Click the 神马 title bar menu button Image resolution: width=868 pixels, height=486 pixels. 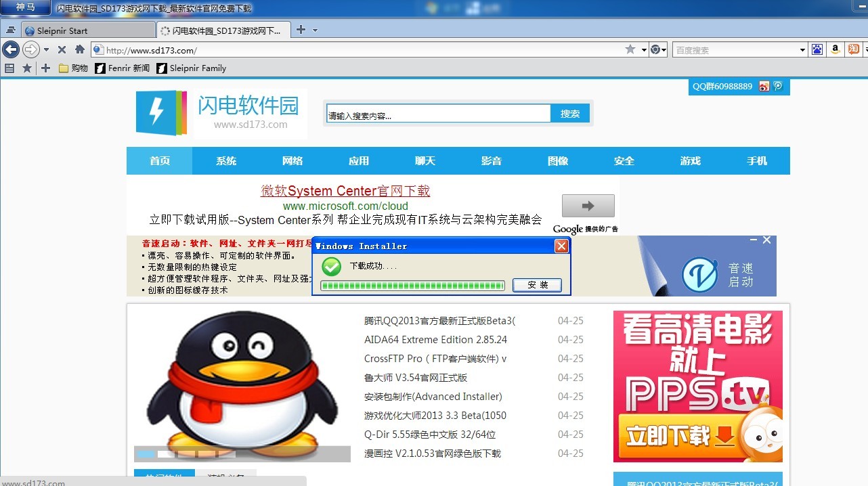tap(26, 7)
